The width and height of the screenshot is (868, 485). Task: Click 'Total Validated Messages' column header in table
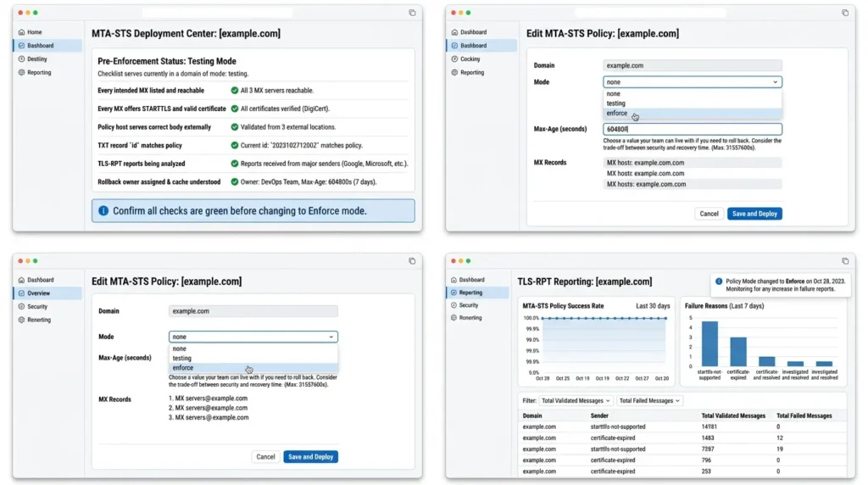(733, 415)
